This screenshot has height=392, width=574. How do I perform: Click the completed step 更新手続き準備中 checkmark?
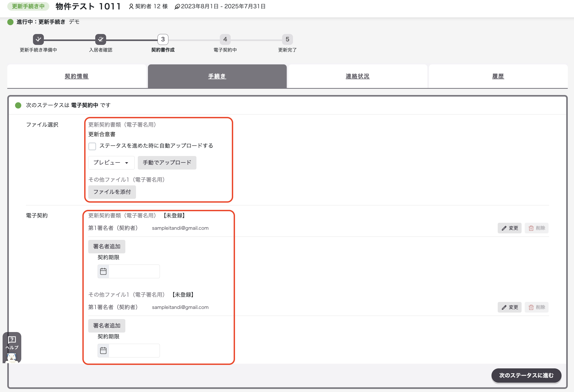coord(38,39)
